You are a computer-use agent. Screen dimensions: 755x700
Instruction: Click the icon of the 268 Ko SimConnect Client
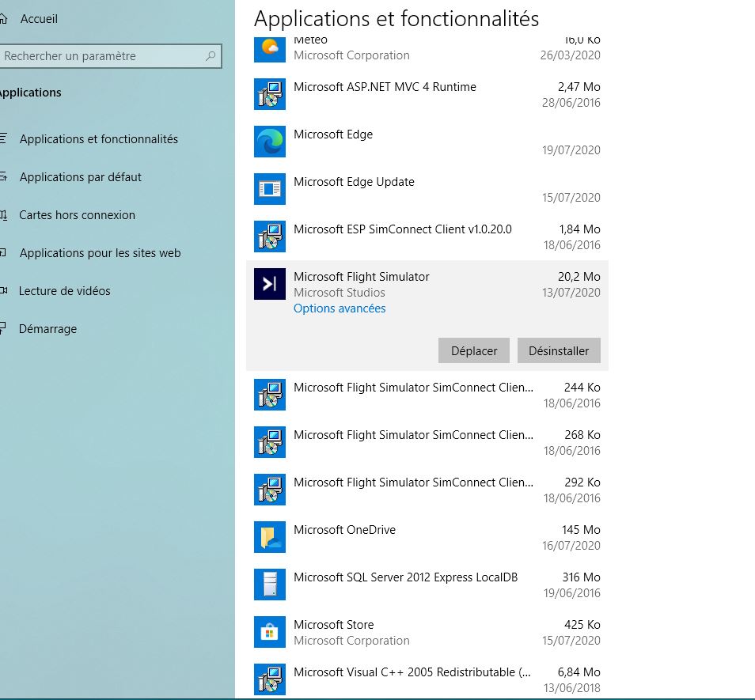[x=270, y=442]
